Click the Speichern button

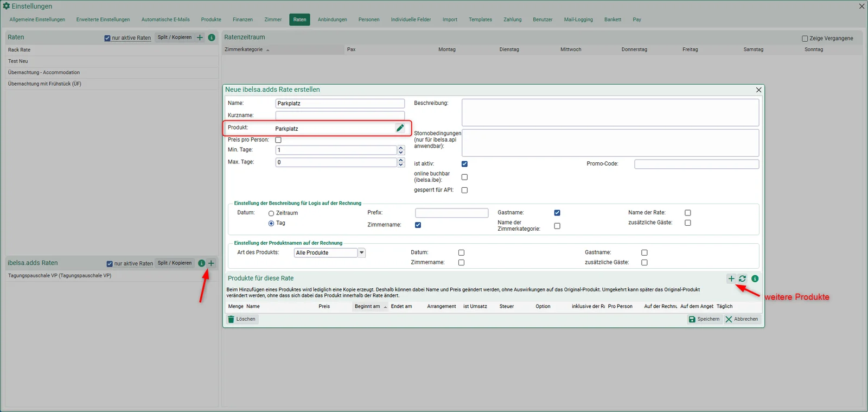point(704,319)
